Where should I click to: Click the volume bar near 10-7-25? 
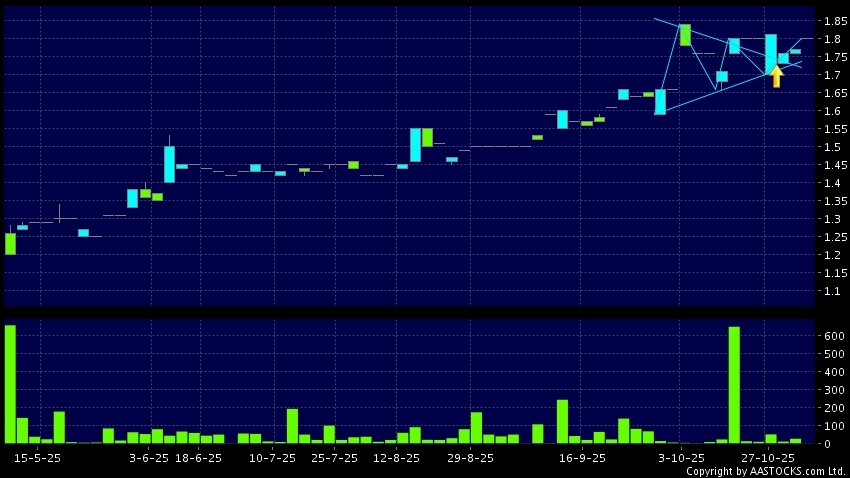(292, 425)
